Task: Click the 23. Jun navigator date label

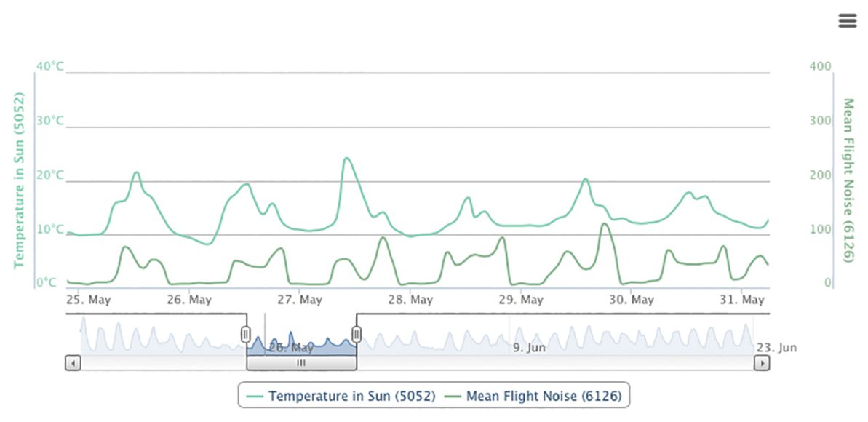Action: pyautogui.click(x=776, y=348)
